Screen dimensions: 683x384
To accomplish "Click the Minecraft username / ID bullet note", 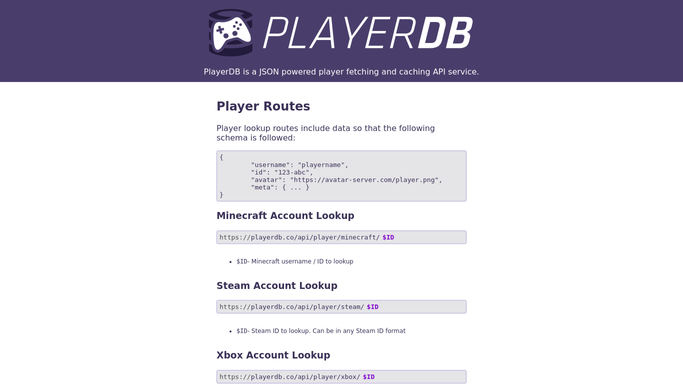I will click(295, 262).
